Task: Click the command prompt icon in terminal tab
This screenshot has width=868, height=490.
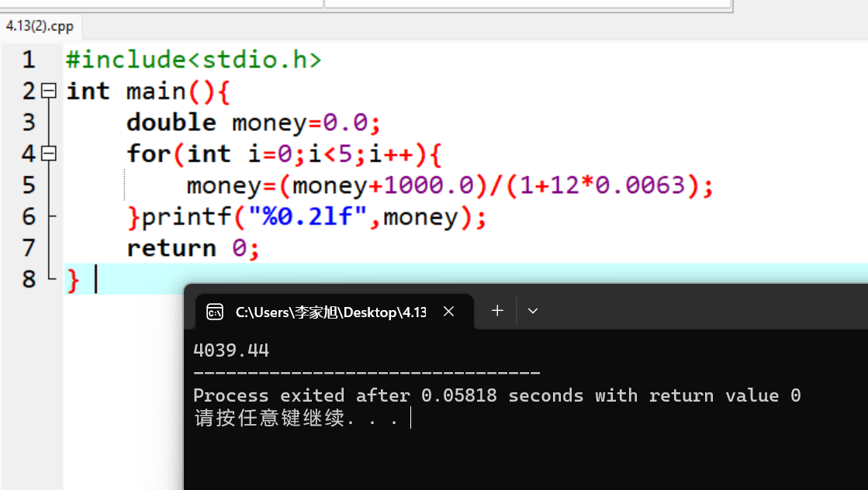Action: (x=215, y=312)
